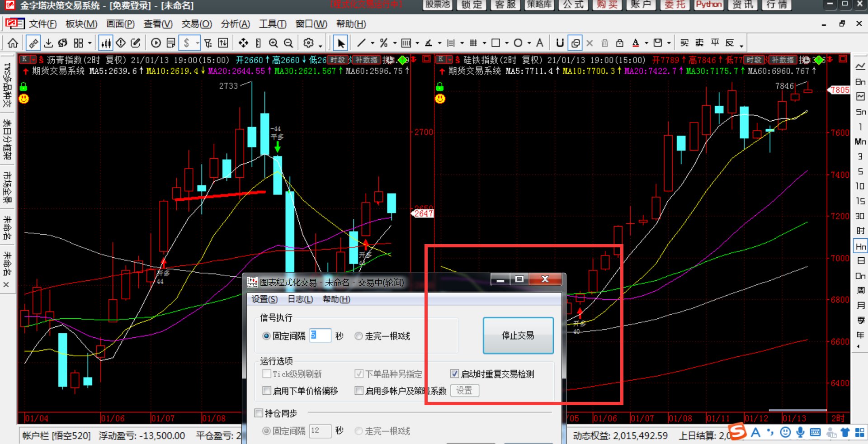The width and height of the screenshot is (868, 444).
Task: Open the 交易(O) menu
Action: pos(197,24)
